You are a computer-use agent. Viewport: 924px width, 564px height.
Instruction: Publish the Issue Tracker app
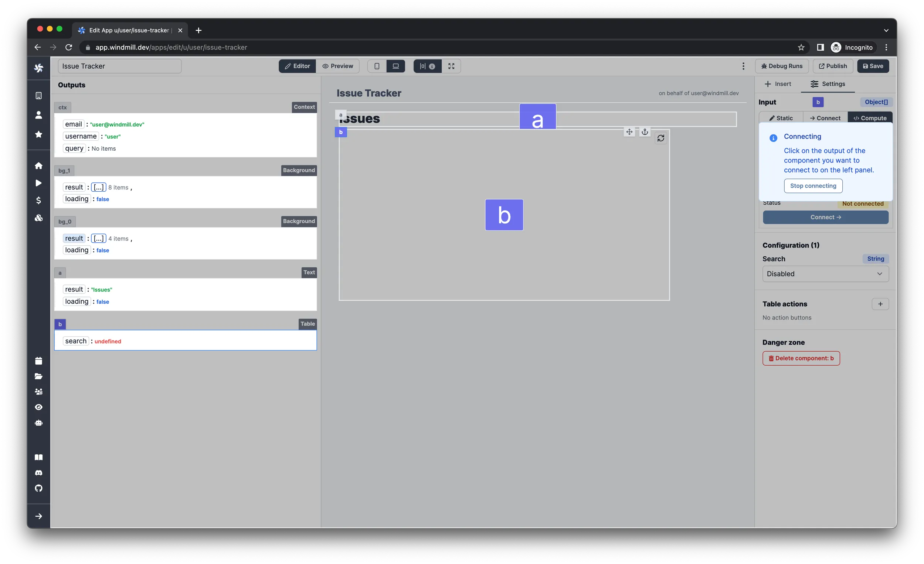click(x=833, y=66)
